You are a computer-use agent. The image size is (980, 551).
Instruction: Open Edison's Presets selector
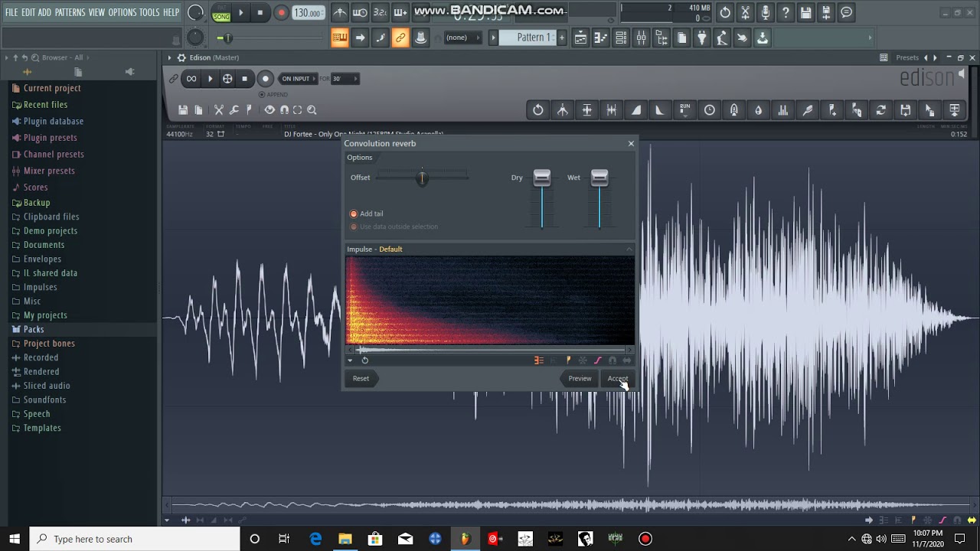[x=907, y=57]
